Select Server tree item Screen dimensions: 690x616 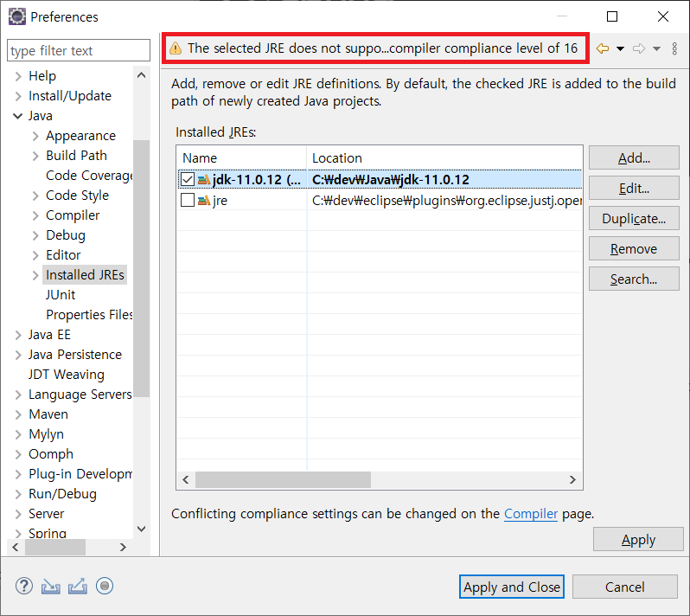(x=46, y=513)
